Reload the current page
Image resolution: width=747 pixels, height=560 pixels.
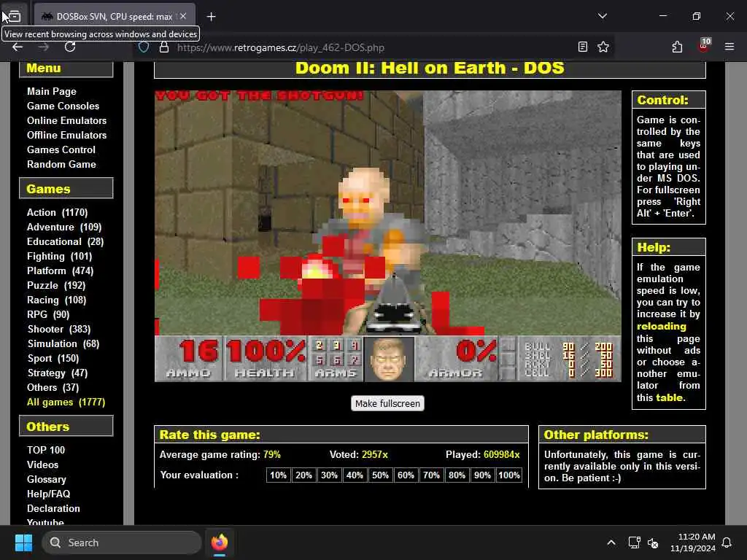70,47
